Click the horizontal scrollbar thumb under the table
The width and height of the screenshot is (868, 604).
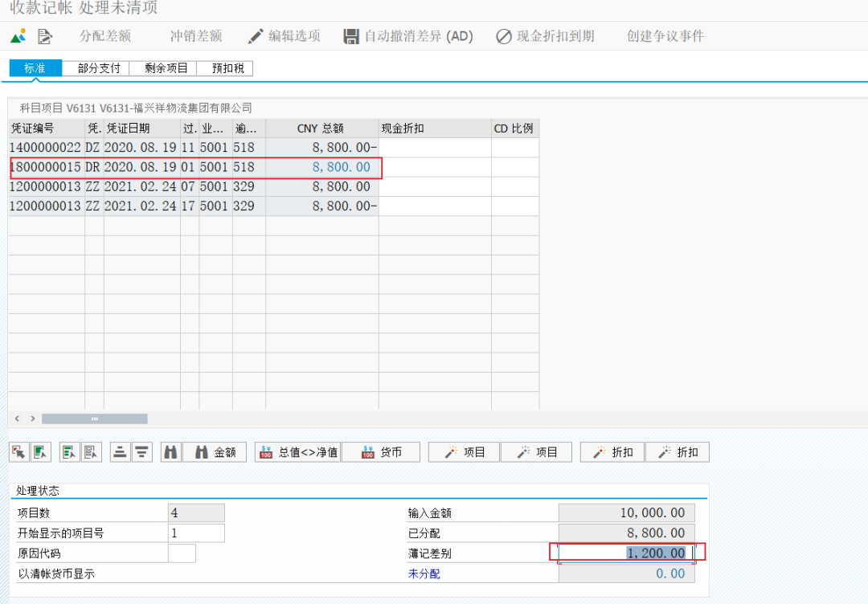tap(95, 418)
